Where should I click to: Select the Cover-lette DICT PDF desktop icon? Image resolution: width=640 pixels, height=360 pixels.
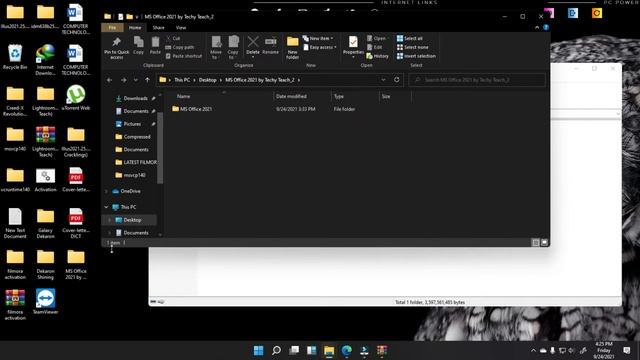click(76, 223)
